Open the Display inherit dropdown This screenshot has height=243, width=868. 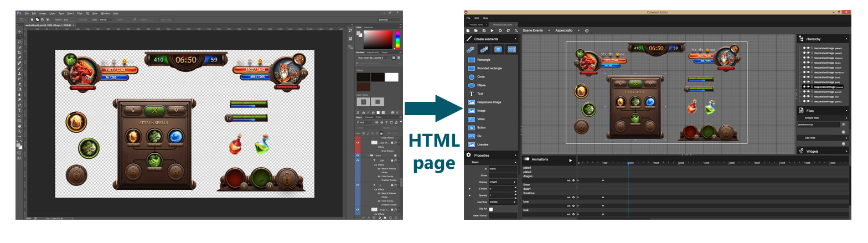(502, 182)
